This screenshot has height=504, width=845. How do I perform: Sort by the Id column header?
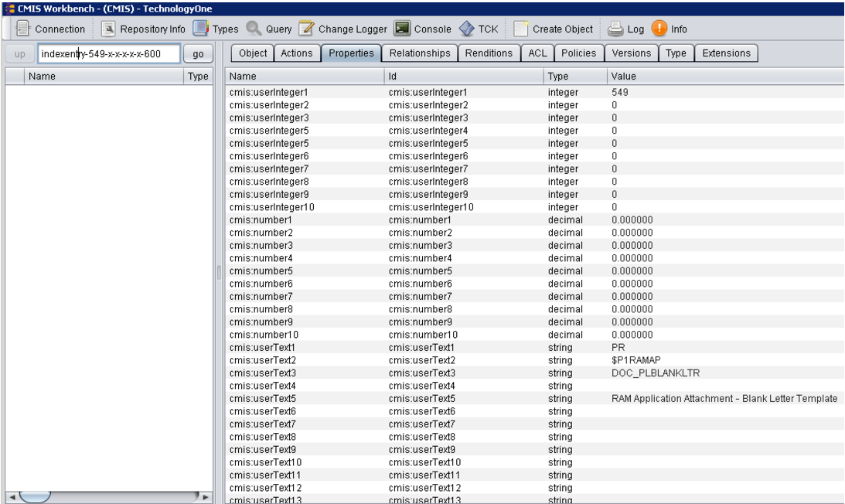tap(464, 76)
